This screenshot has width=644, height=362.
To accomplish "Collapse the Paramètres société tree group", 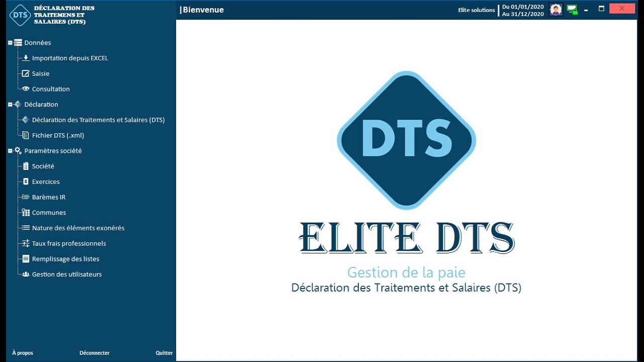I will (x=10, y=150).
